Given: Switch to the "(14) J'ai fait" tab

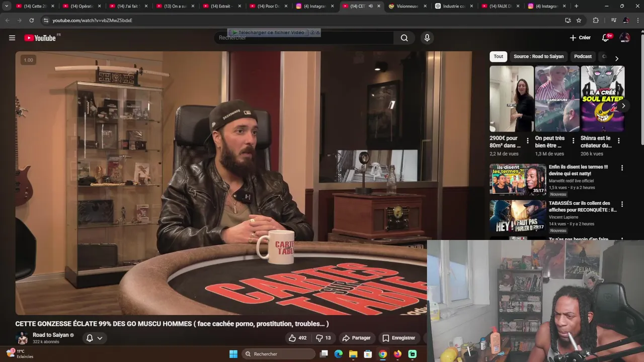Looking at the screenshot, I should (x=128, y=6).
